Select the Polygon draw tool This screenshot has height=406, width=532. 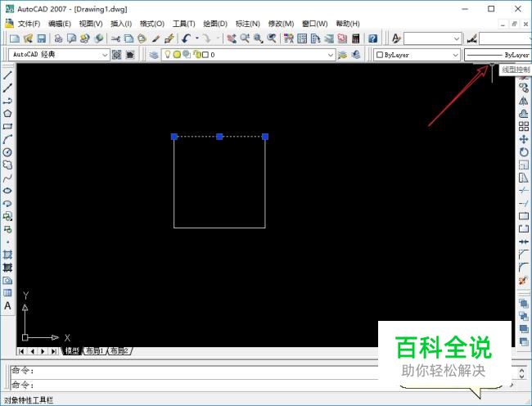tap(7, 114)
